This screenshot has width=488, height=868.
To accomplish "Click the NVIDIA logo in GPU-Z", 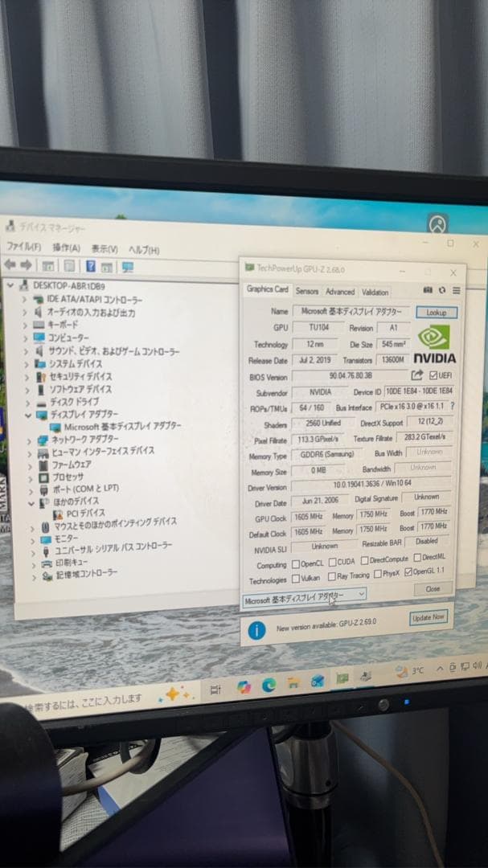I will 434,343.
